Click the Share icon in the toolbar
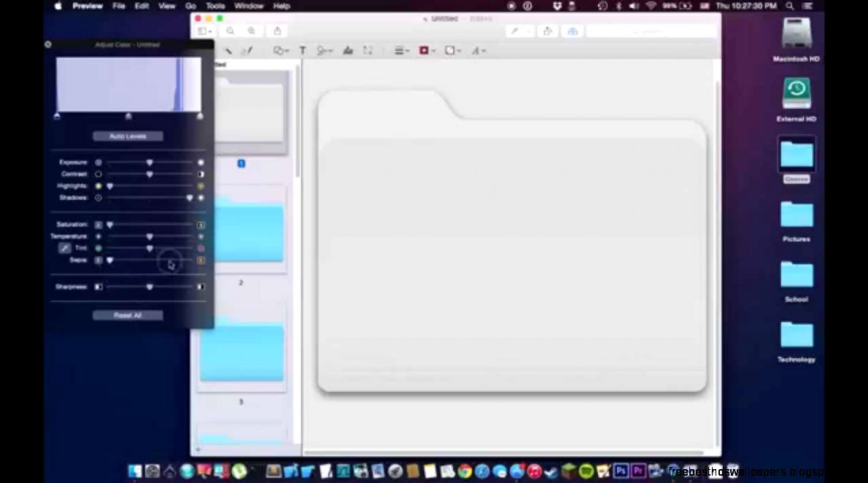 276,31
